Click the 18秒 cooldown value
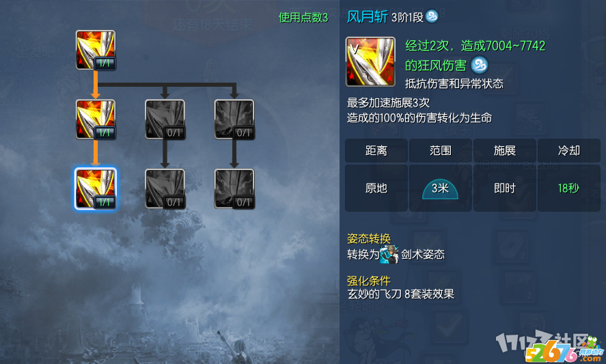Image resolution: width=606 pixels, height=364 pixels. [x=568, y=188]
